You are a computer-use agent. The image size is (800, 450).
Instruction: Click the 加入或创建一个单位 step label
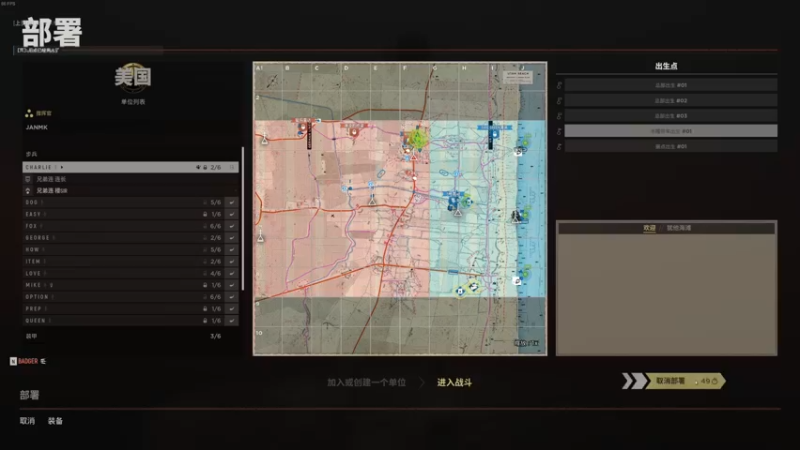pos(366,382)
